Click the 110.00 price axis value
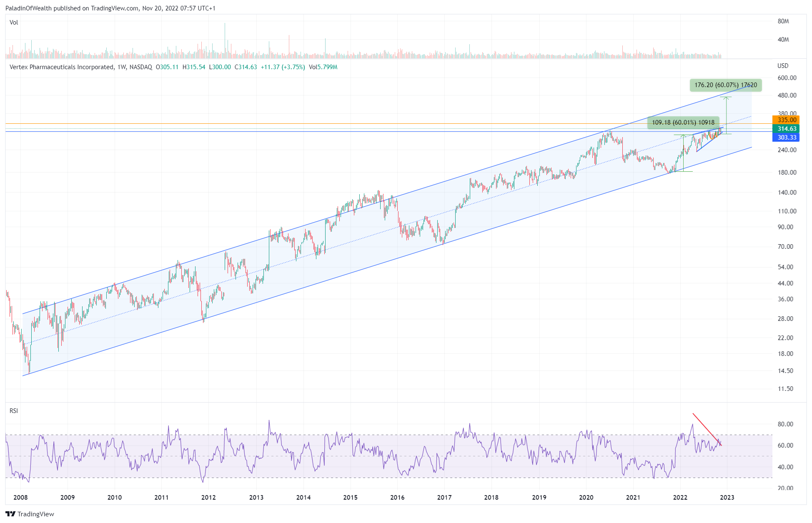 pos(787,211)
